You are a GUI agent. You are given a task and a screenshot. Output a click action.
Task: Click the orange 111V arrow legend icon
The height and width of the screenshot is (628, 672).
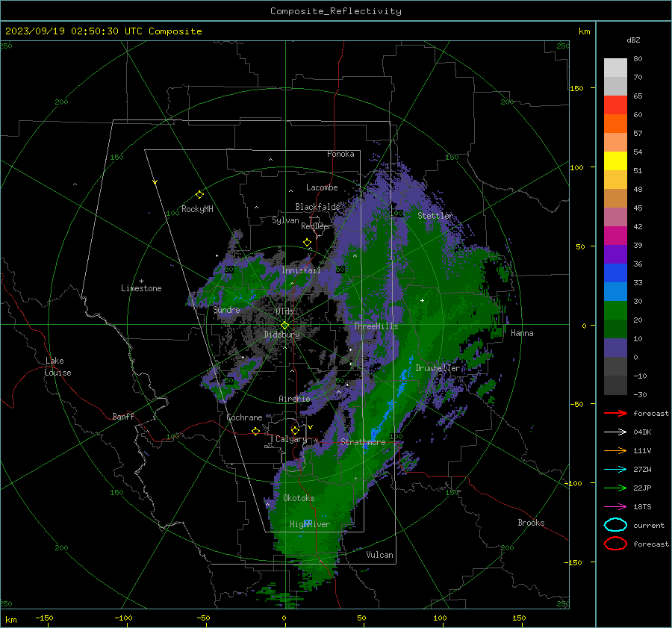[615, 450]
